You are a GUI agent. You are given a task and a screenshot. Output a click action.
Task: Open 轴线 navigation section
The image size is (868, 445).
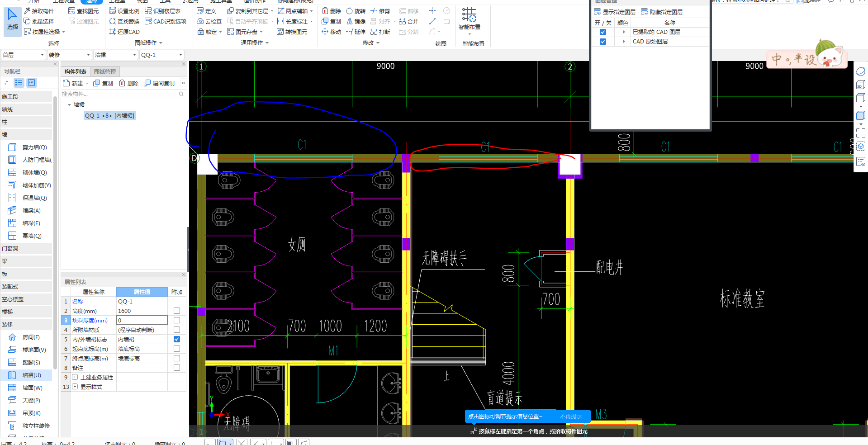click(x=26, y=109)
